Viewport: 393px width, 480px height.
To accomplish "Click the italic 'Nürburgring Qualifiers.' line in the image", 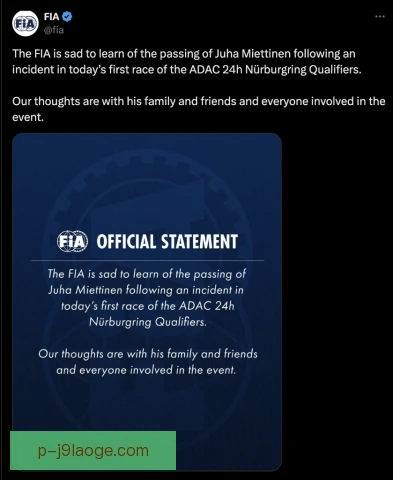I will pyautogui.click(x=148, y=322).
